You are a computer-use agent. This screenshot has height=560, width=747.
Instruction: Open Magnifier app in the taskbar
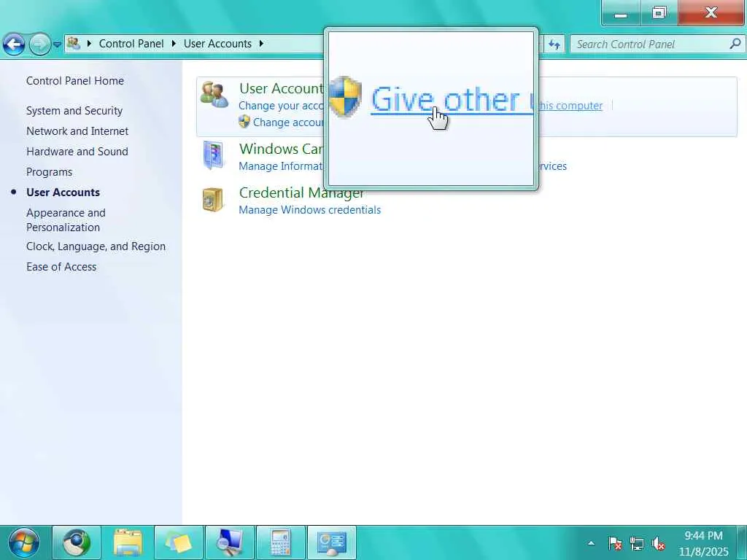[x=230, y=542]
